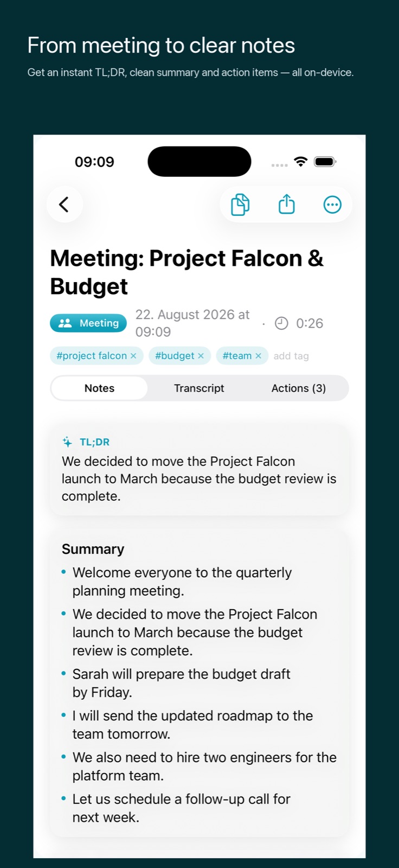Image resolution: width=399 pixels, height=868 pixels.
Task: Tap the back chevron button
Action: pos(64,205)
